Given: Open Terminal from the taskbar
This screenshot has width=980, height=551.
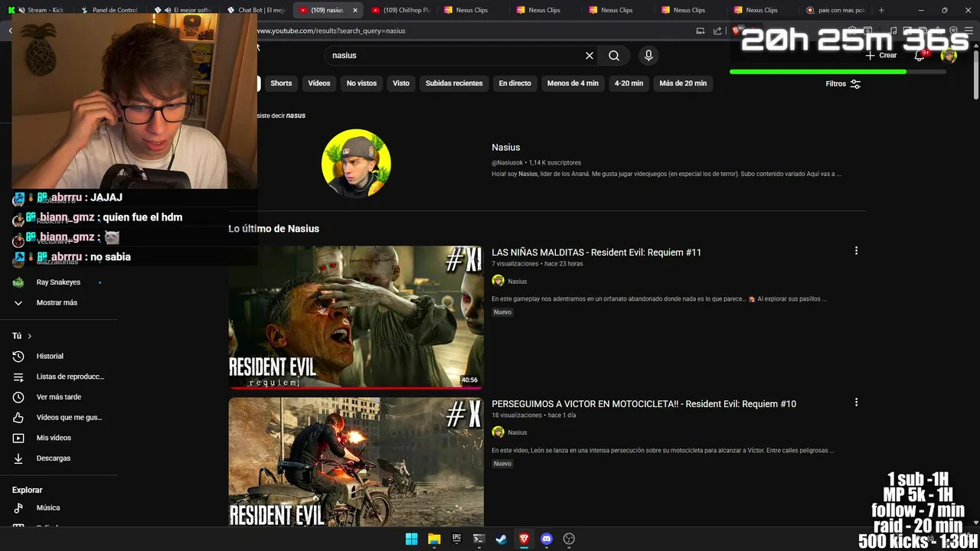Looking at the screenshot, I should (479, 539).
